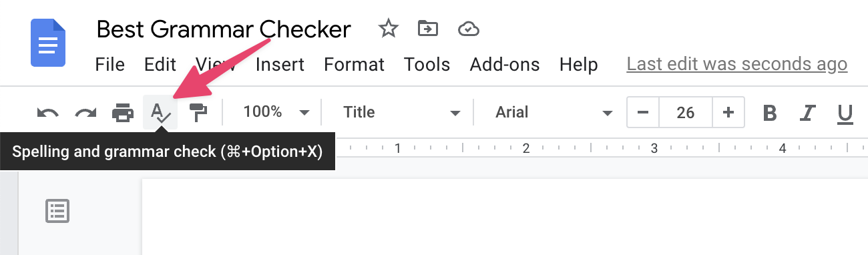Toggle Italic formatting

[x=808, y=113]
